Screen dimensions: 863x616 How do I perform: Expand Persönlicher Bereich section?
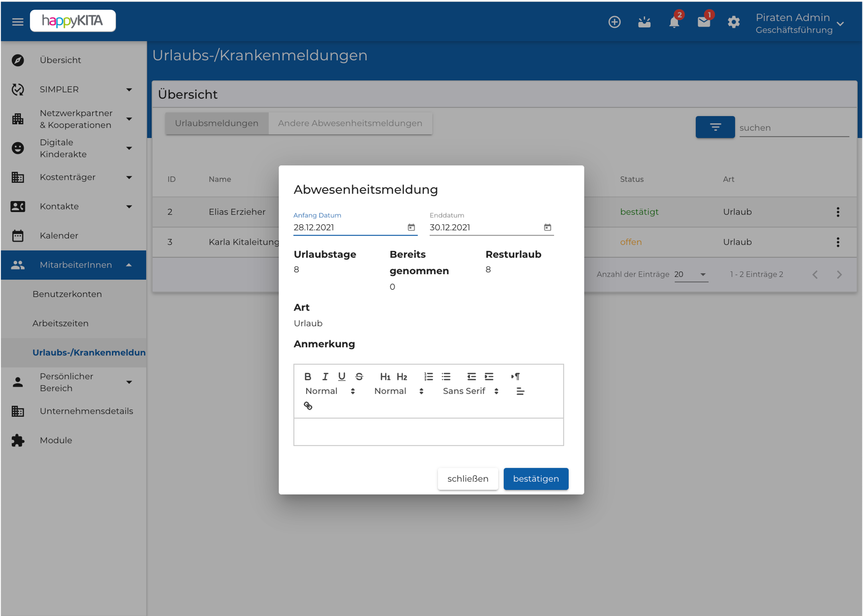73,382
